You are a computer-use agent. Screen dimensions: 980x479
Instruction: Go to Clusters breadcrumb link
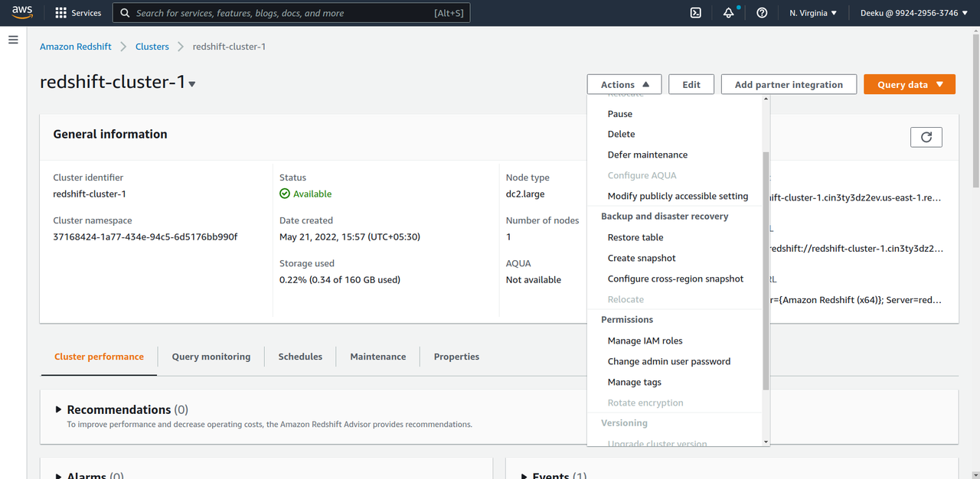[152, 47]
